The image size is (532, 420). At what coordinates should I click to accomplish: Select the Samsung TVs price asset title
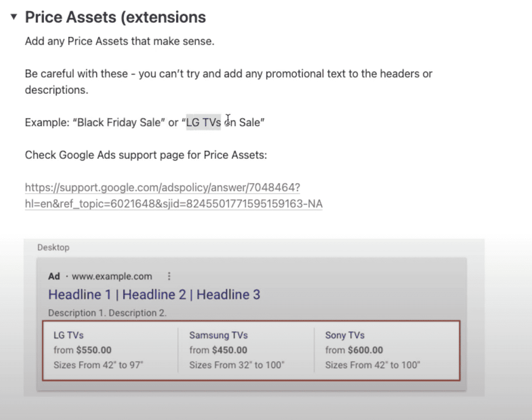tap(219, 335)
